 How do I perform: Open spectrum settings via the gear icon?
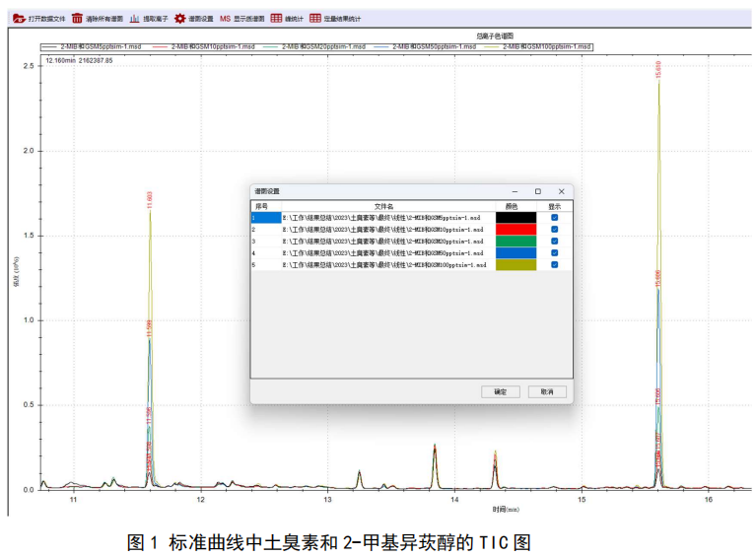point(179,18)
